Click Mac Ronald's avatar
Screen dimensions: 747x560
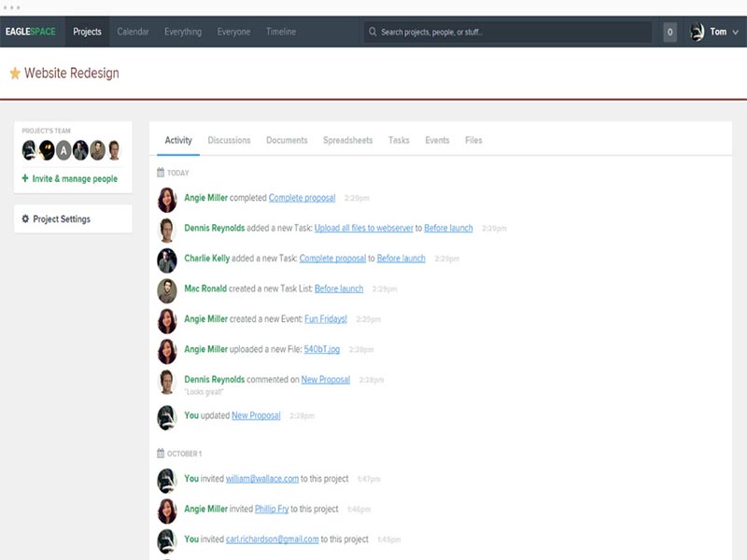pos(167,290)
